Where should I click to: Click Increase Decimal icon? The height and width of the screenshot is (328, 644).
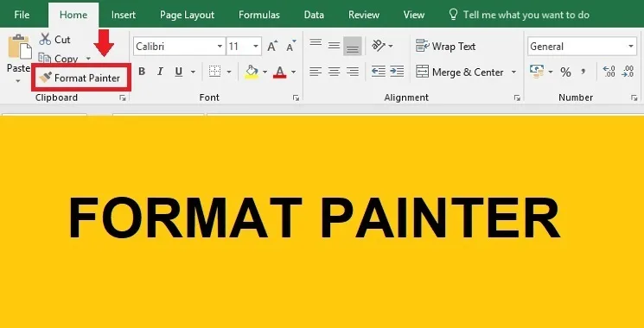tap(609, 72)
